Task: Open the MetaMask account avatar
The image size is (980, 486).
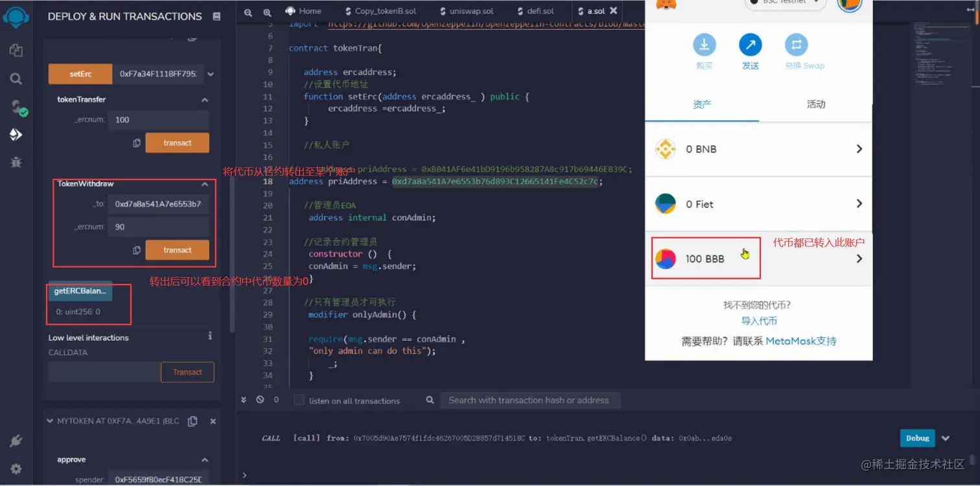Action: 850,5
